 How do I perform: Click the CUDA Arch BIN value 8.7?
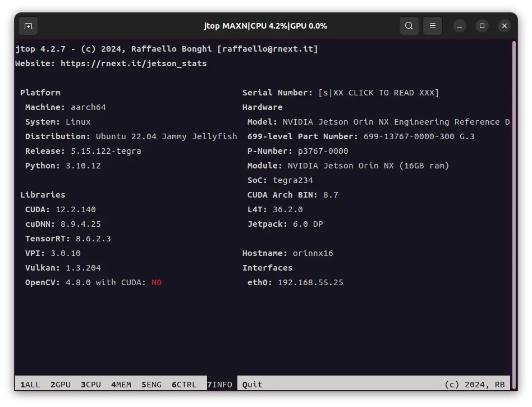[x=331, y=195]
